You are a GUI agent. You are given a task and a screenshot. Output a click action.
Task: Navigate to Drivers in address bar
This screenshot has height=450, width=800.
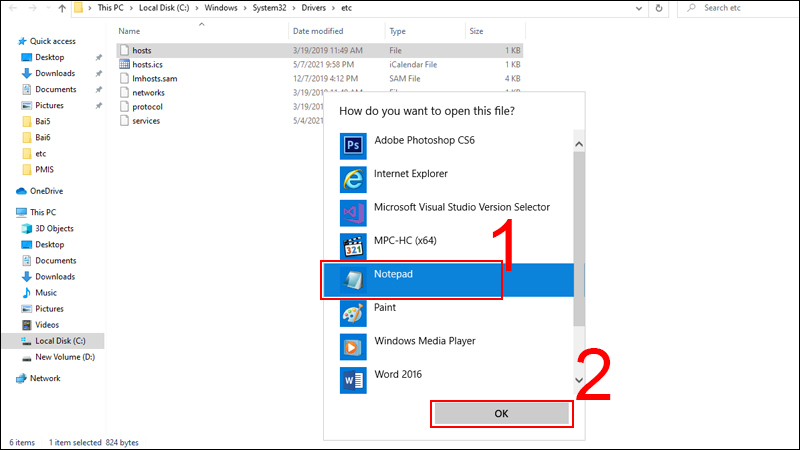click(313, 8)
